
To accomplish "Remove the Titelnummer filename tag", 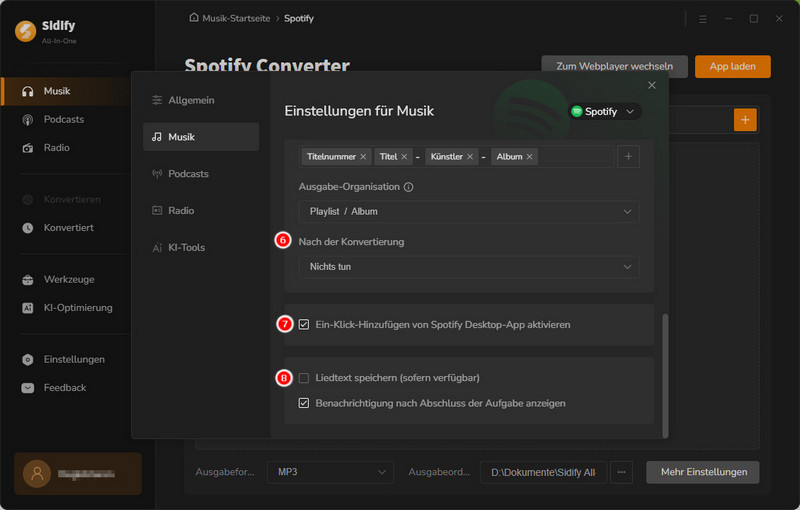I will (x=363, y=157).
